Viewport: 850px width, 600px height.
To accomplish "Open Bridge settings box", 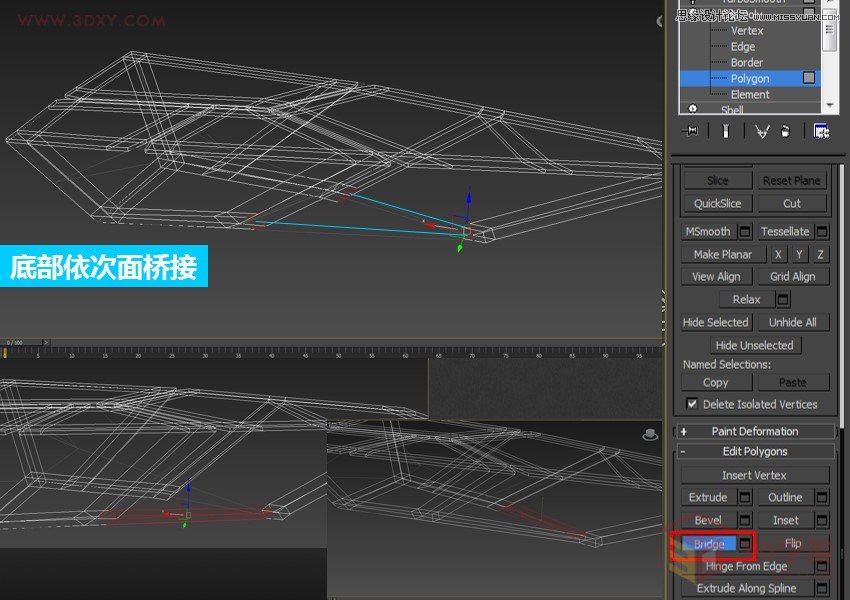I will 745,543.
